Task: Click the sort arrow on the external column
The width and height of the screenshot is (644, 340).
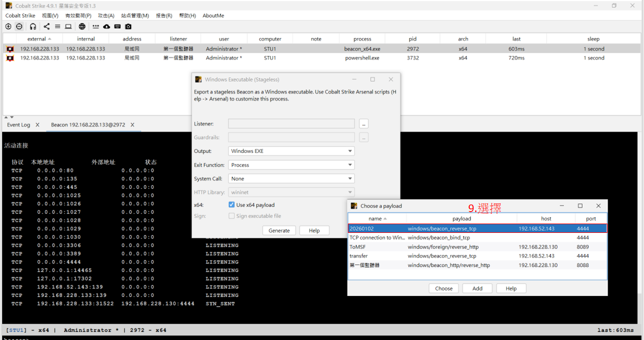Action: (x=50, y=39)
